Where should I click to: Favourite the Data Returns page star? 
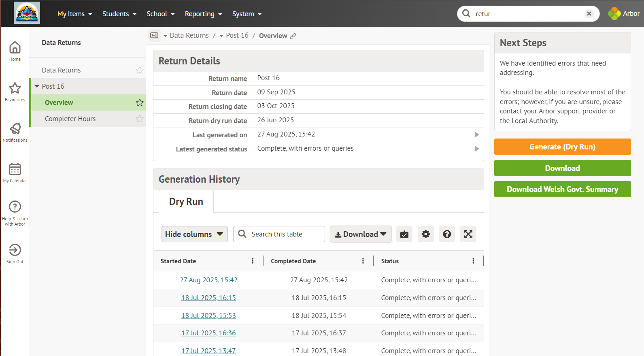pyautogui.click(x=140, y=70)
